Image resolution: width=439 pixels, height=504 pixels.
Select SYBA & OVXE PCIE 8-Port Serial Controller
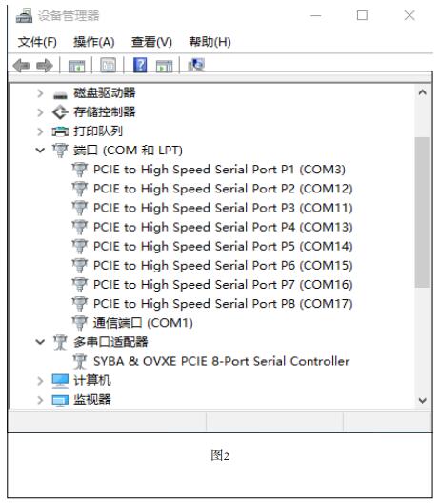point(222,361)
